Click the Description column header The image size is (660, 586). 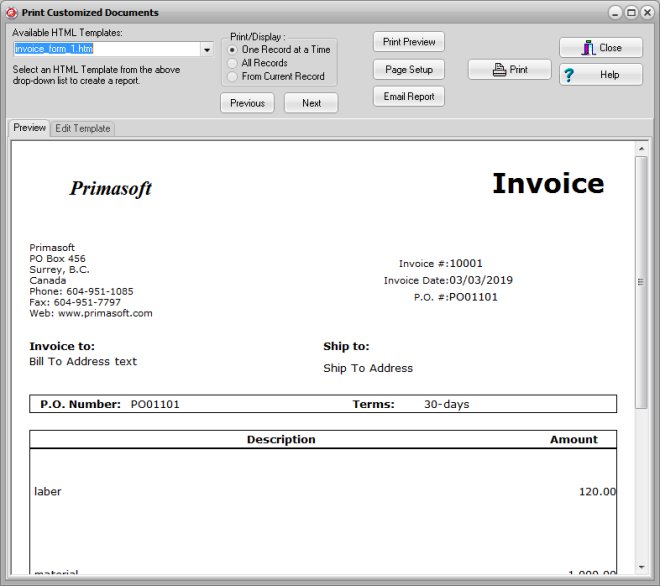[281, 439]
